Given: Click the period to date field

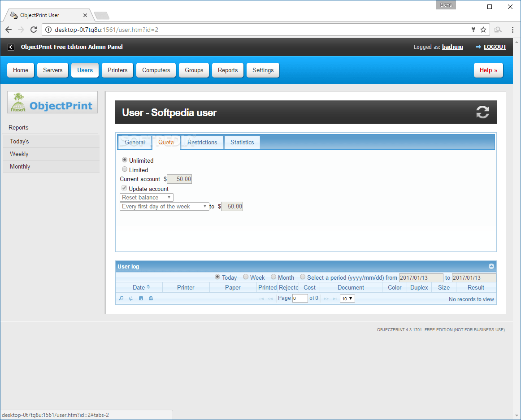Looking at the screenshot, I should coord(474,277).
